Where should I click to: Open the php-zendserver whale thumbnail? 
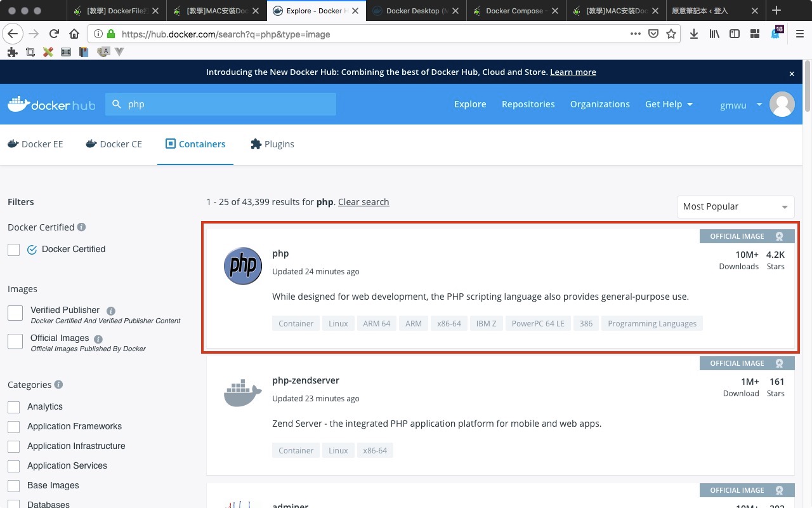[x=243, y=393]
